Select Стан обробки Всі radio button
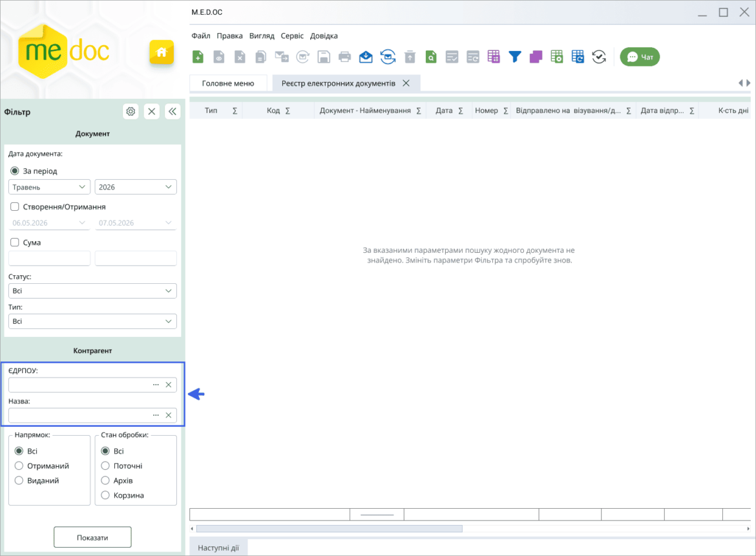Screen dimensions: 756x556 pos(105,451)
